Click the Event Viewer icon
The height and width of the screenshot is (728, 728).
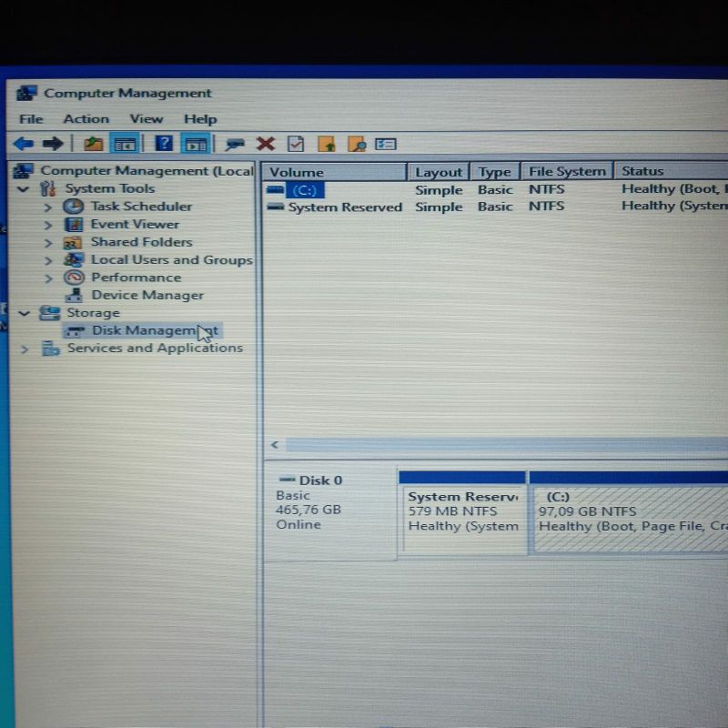[74, 224]
